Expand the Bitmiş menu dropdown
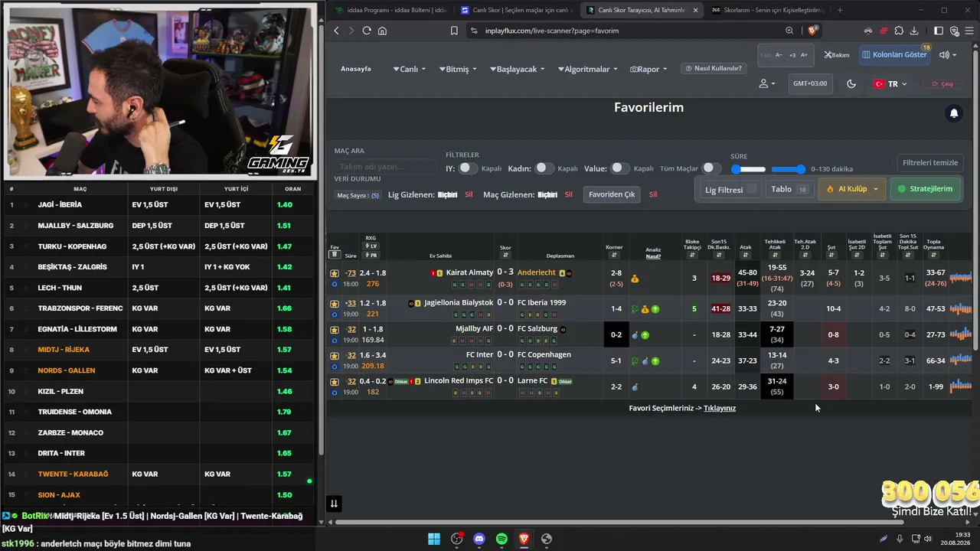Screen dimensions: 980x551 457,69
